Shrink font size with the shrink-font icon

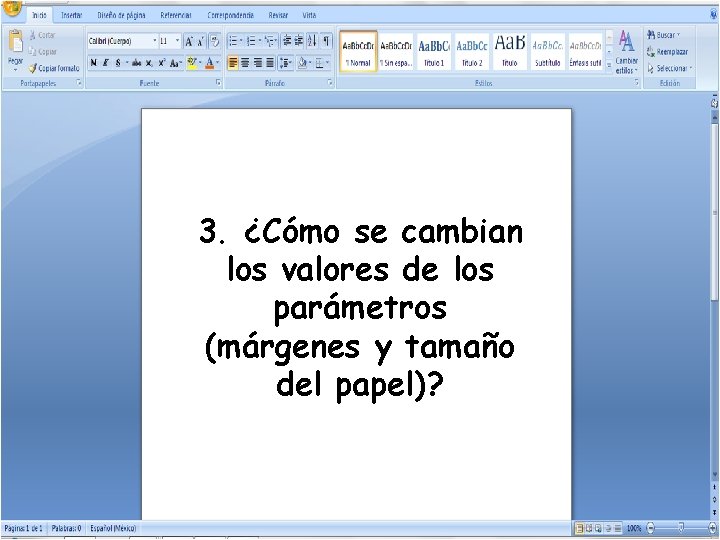pos(201,41)
